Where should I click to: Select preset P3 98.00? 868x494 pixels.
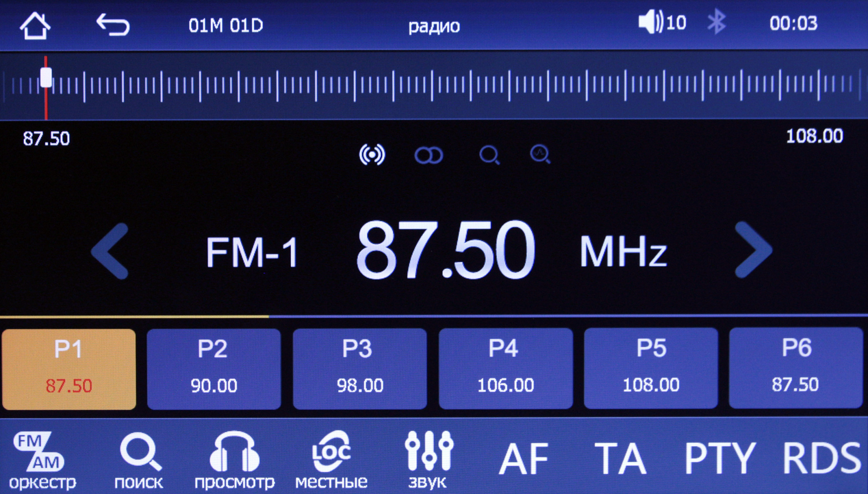[x=360, y=368]
